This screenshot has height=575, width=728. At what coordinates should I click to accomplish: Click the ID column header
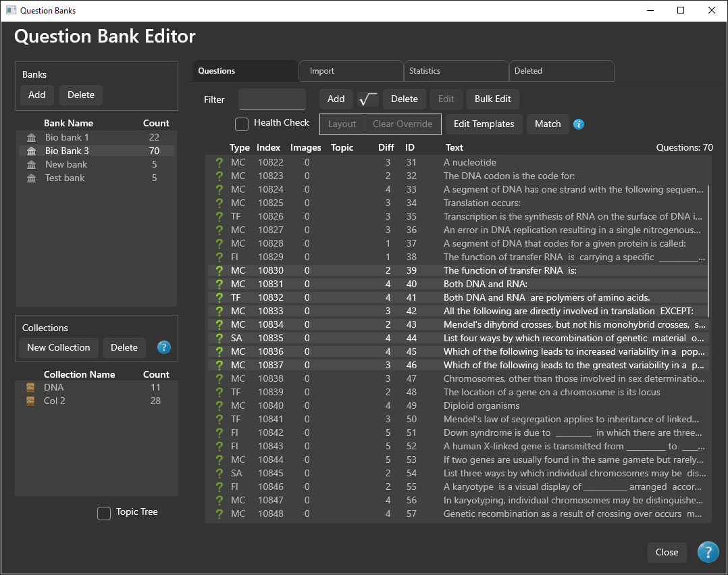(409, 148)
